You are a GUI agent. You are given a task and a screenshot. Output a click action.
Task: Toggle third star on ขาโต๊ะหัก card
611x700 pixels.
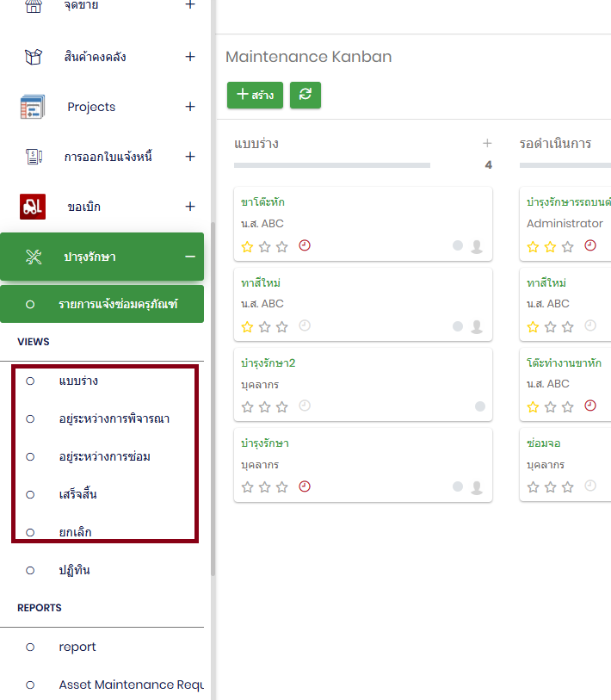[282, 247]
